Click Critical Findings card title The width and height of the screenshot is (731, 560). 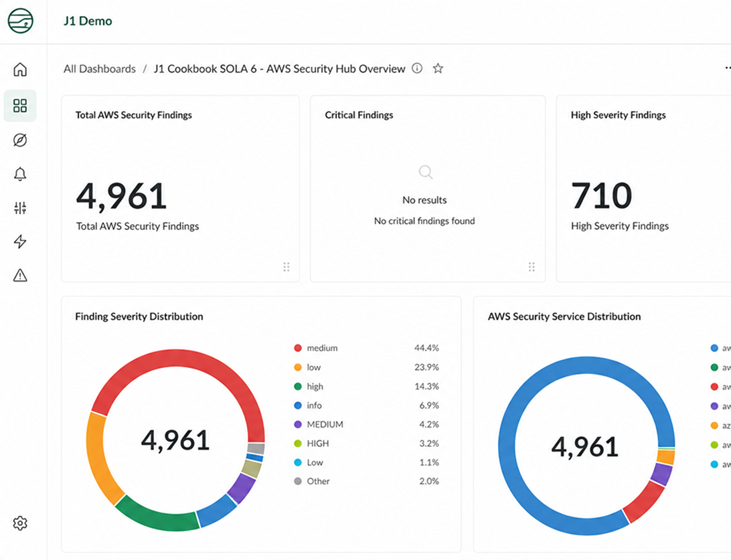[x=359, y=115]
